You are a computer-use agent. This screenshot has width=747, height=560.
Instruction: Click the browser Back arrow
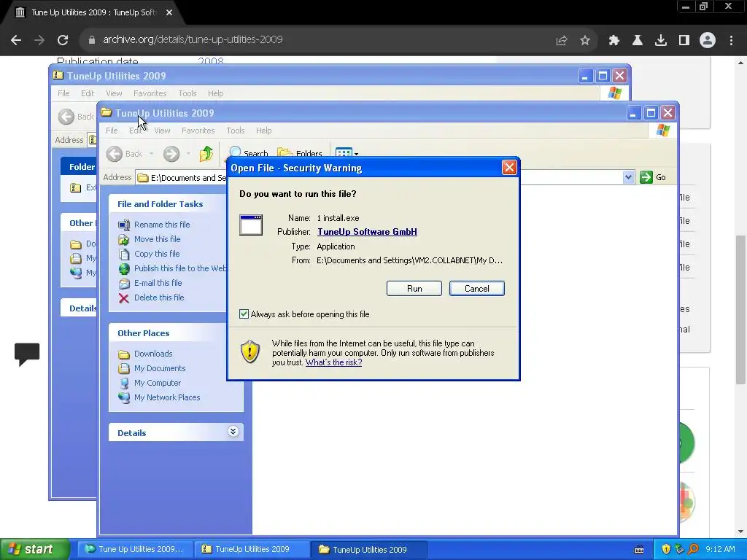[x=16, y=40]
